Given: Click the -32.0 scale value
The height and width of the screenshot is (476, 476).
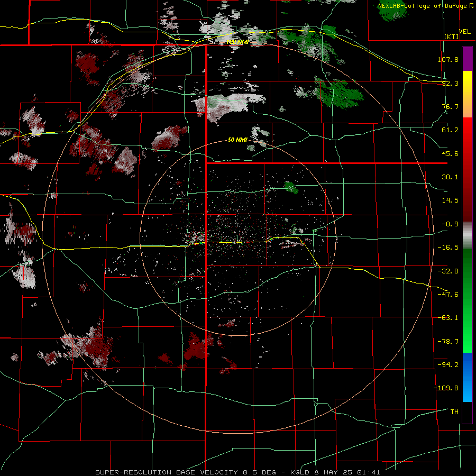Looking at the screenshot, I should point(448,271).
